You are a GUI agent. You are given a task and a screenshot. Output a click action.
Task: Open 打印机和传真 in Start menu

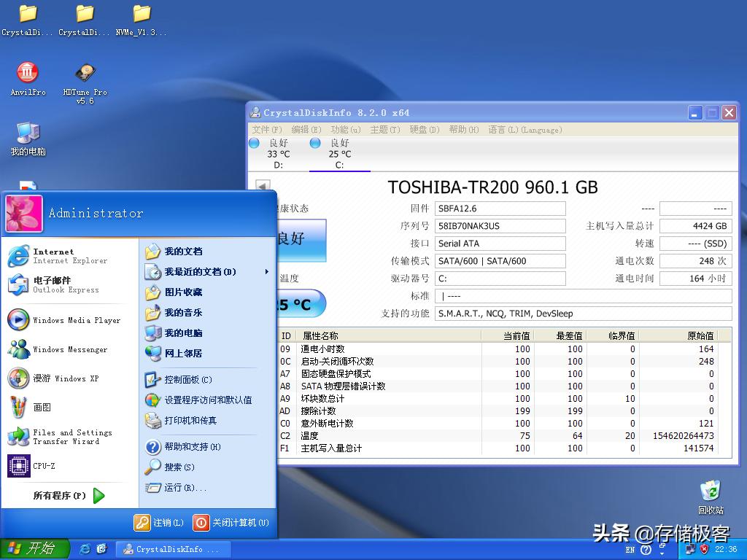(208, 421)
